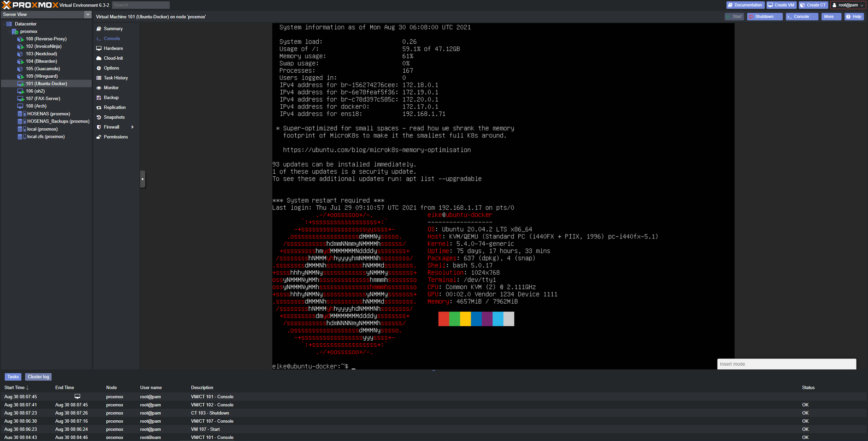
Task: Expand the side menu with the handle arrow
Action: pyautogui.click(x=143, y=179)
